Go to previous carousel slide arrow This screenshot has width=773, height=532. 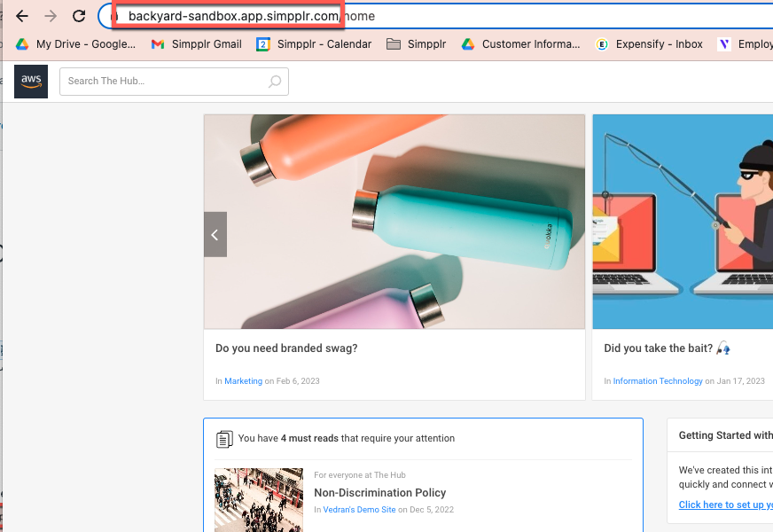tap(215, 235)
